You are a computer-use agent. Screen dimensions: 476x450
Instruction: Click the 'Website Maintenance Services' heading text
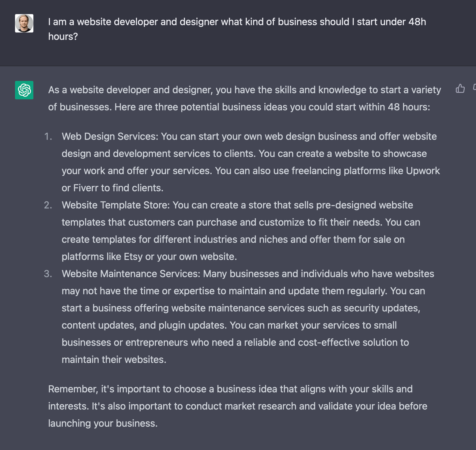(131, 274)
